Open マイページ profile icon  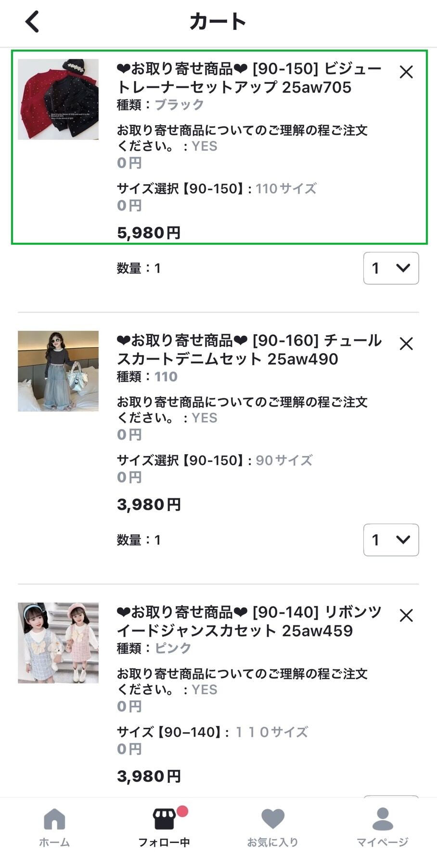(383, 827)
